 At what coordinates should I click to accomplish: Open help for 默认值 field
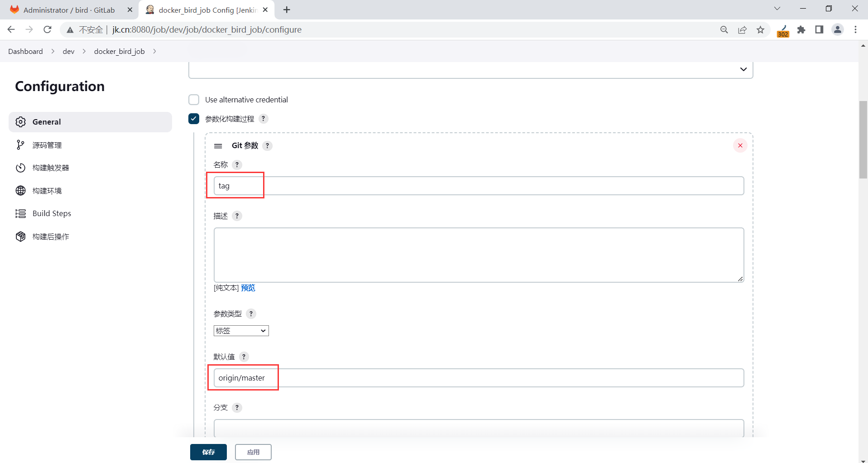[x=244, y=357]
